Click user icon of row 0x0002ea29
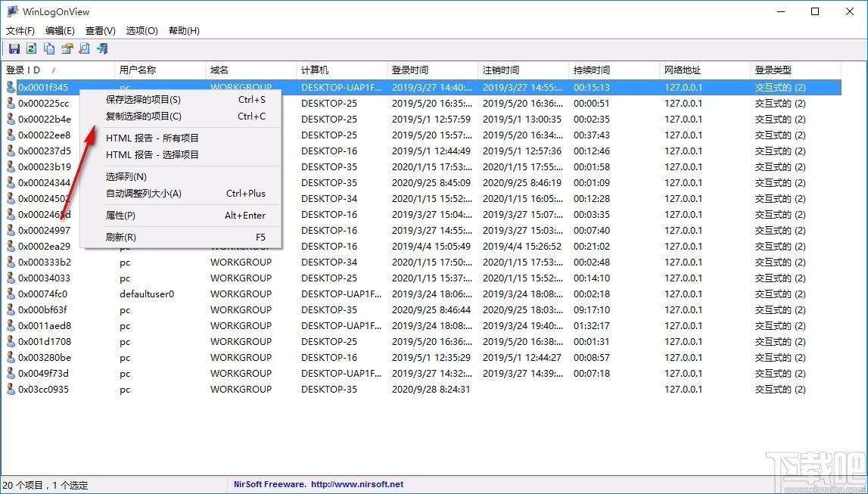This screenshot has width=868, height=494. pyautogui.click(x=11, y=247)
